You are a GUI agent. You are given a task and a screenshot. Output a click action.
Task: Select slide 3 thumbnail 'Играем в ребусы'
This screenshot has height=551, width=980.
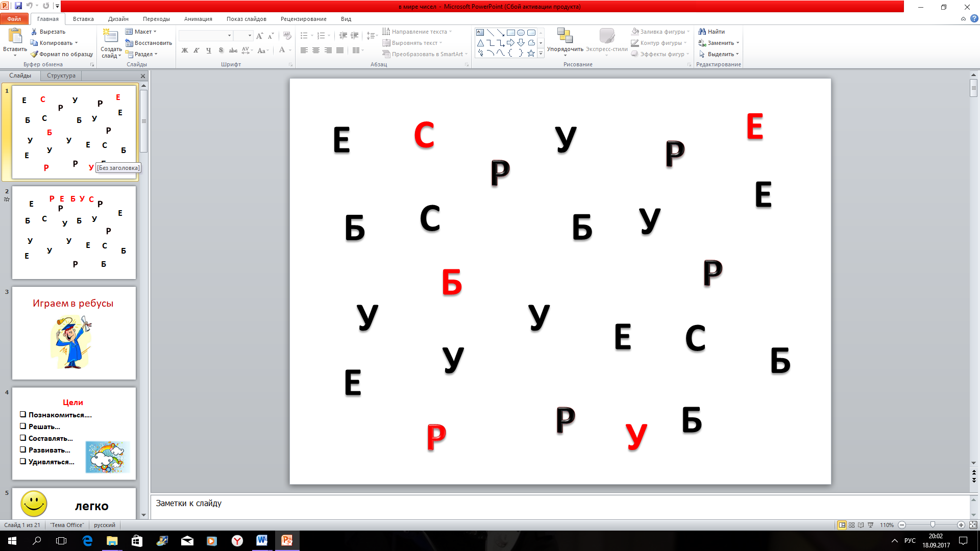74,333
